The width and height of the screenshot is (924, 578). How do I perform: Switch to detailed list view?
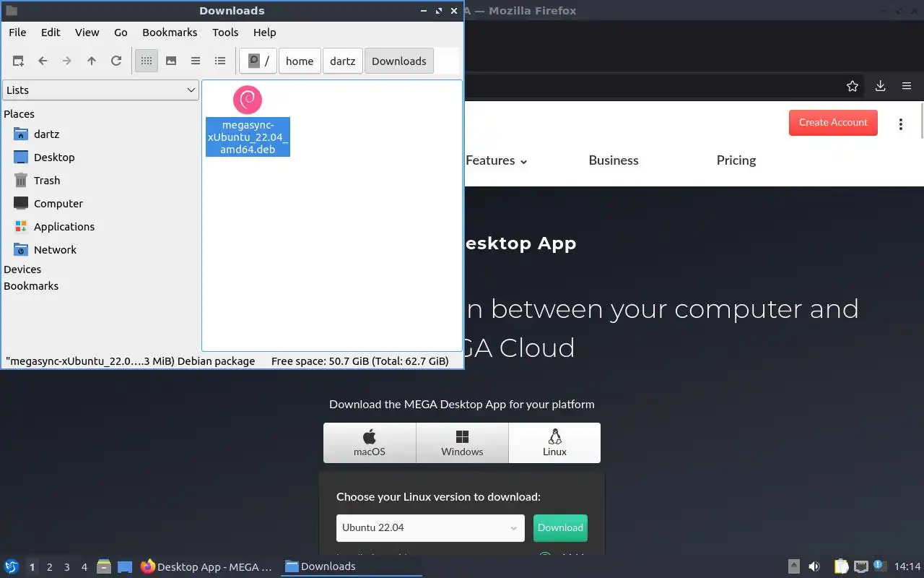[220, 61]
